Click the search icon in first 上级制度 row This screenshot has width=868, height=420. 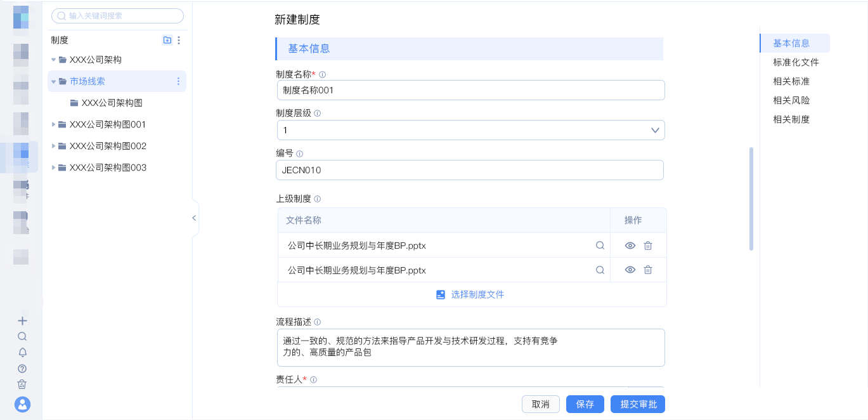(x=600, y=246)
